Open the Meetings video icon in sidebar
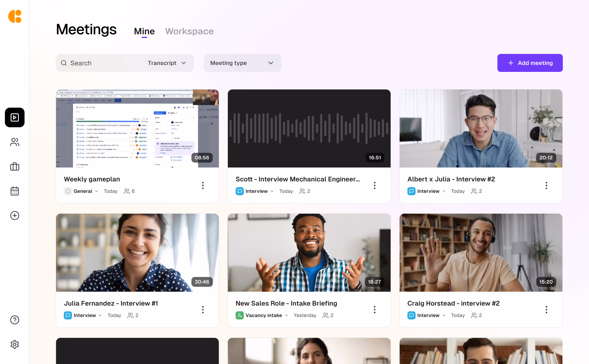The height and width of the screenshot is (364, 589). [15, 117]
